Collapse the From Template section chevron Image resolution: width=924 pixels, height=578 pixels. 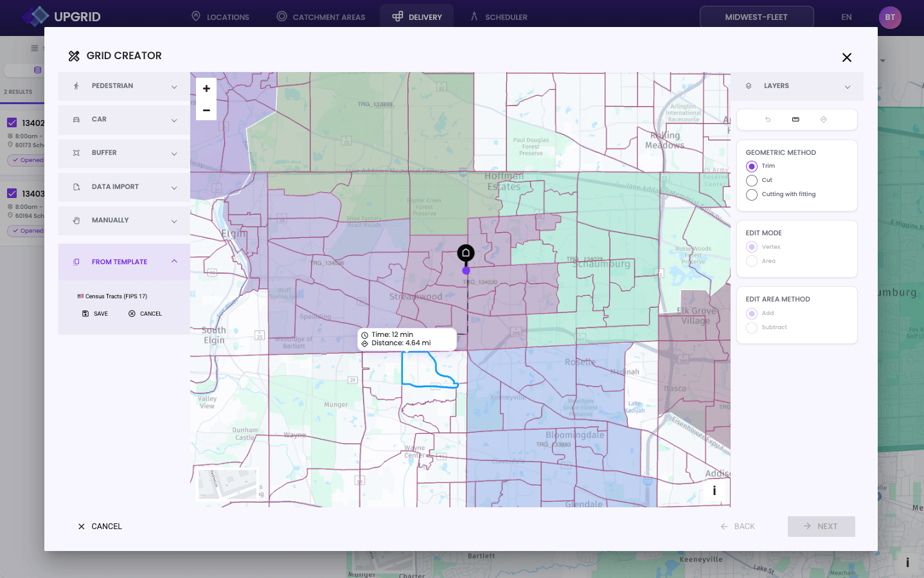pos(174,261)
